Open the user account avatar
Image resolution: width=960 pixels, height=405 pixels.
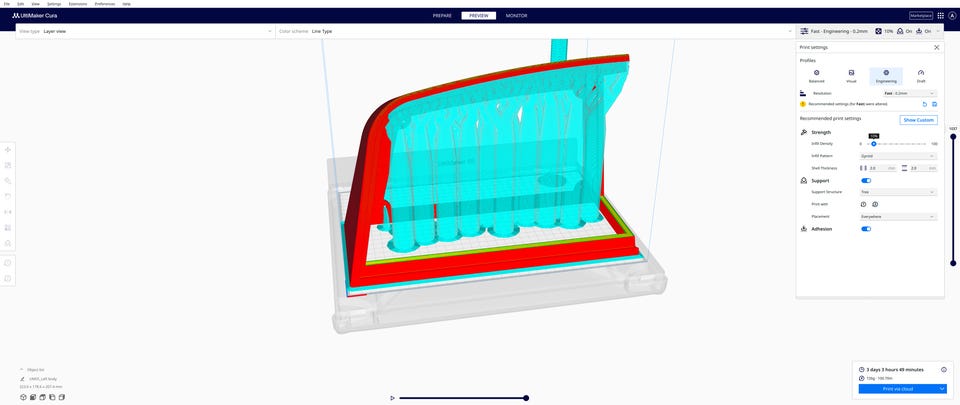[x=952, y=15]
